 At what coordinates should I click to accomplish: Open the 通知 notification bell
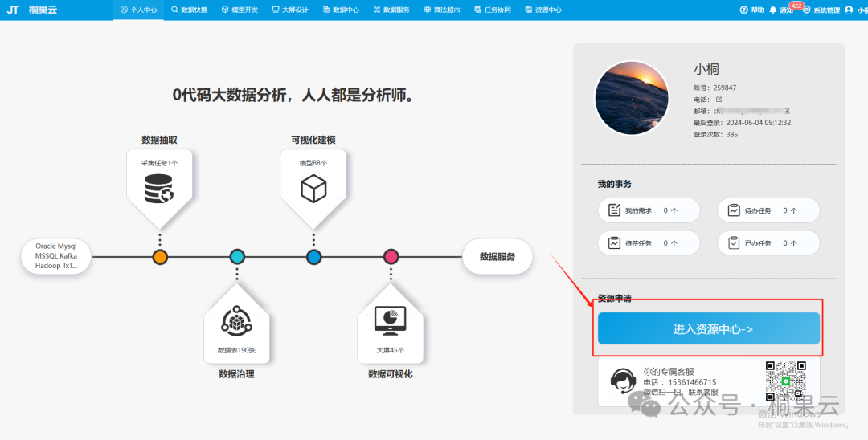(773, 10)
